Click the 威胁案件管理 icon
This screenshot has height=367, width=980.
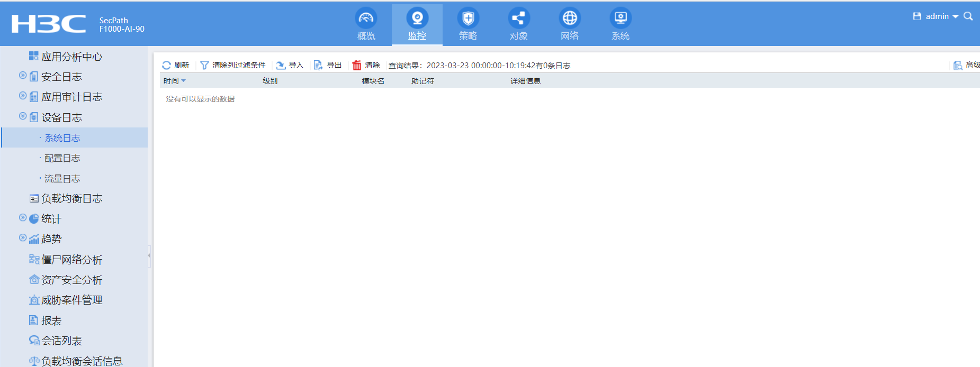click(34, 300)
